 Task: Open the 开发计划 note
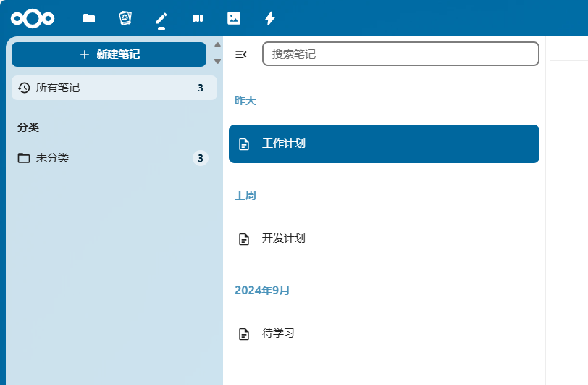[x=384, y=239]
